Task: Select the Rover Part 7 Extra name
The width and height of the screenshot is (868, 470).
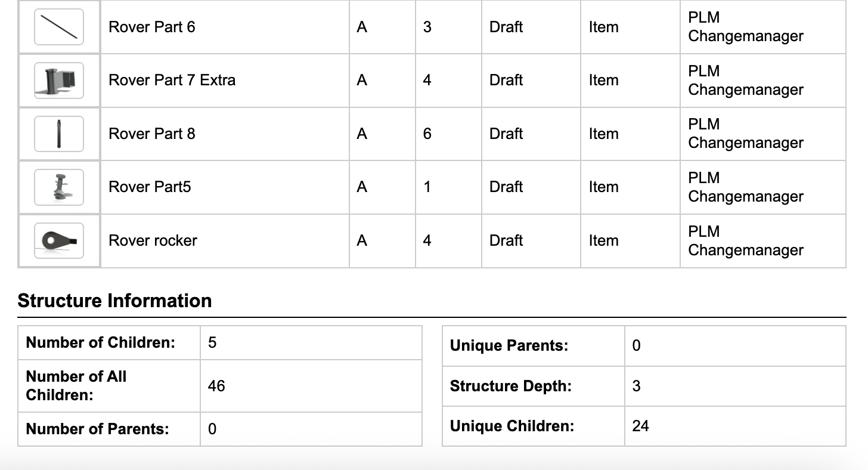Action: coord(172,81)
